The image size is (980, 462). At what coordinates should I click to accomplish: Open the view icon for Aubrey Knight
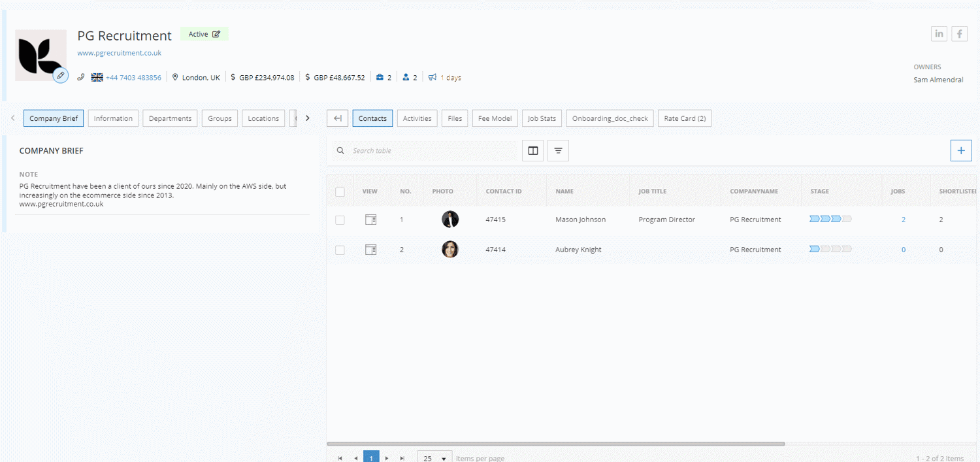point(370,250)
